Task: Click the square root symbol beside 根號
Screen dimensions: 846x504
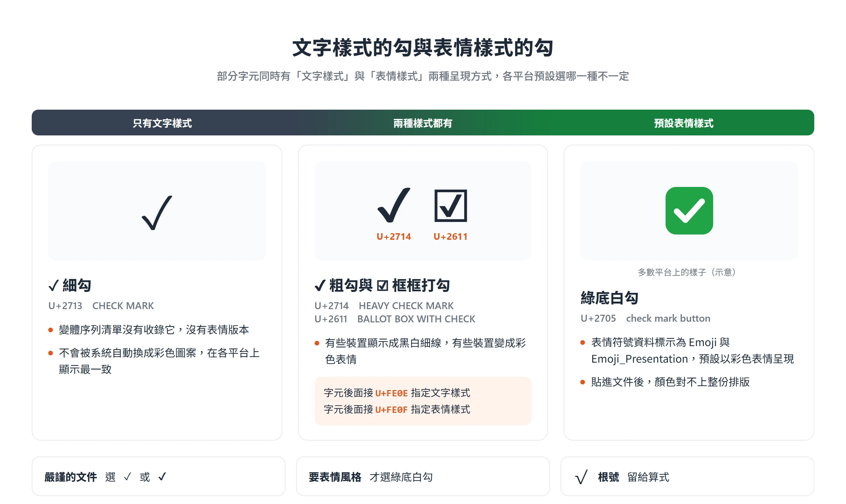Action: pyautogui.click(x=581, y=477)
